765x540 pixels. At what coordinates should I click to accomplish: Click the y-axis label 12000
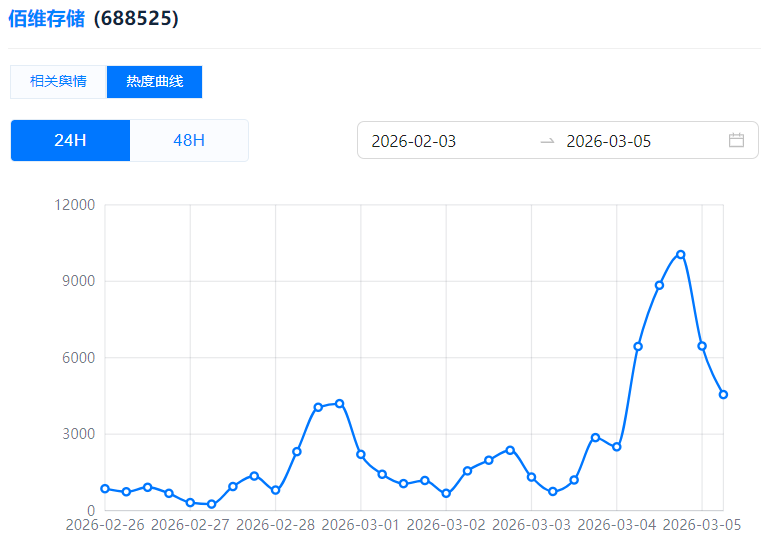tap(76, 205)
